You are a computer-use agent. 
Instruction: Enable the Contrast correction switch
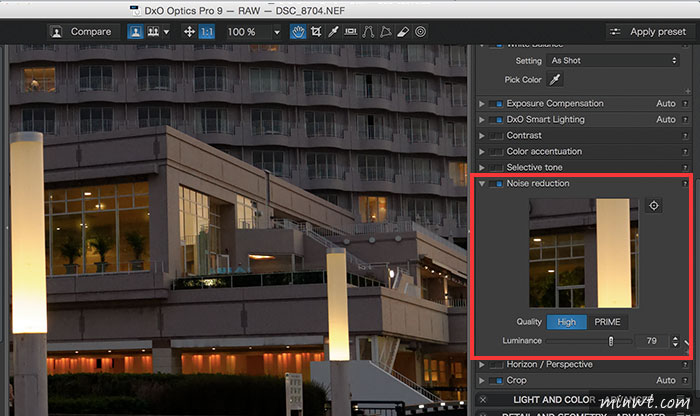pos(496,136)
